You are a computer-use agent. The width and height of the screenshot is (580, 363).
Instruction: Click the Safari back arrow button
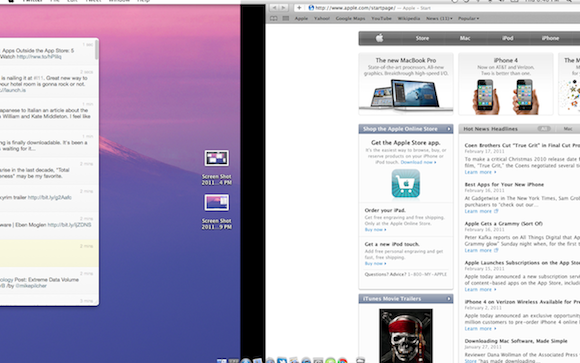pos(274,7)
